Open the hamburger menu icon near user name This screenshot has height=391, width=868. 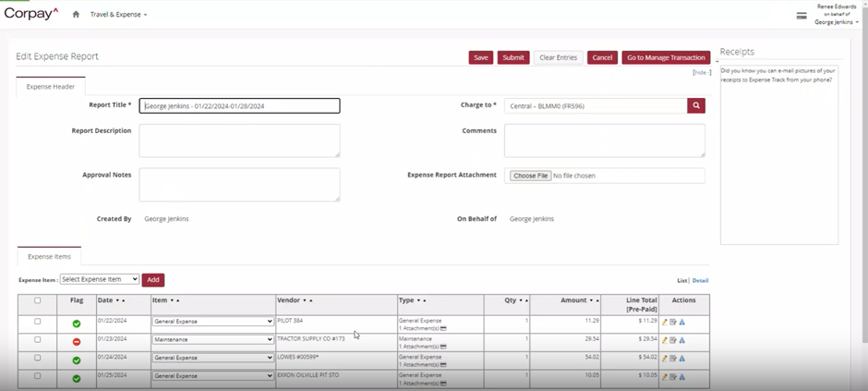point(802,16)
